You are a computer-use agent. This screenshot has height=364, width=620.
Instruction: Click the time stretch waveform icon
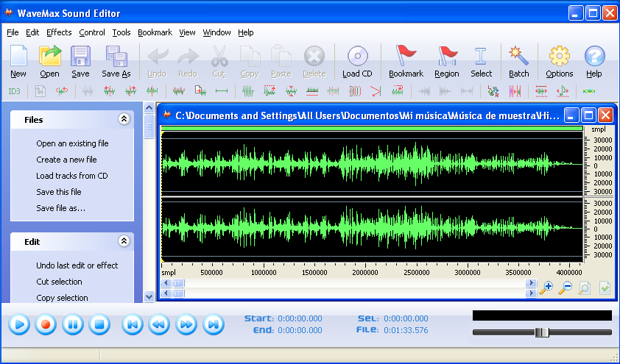[541, 92]
